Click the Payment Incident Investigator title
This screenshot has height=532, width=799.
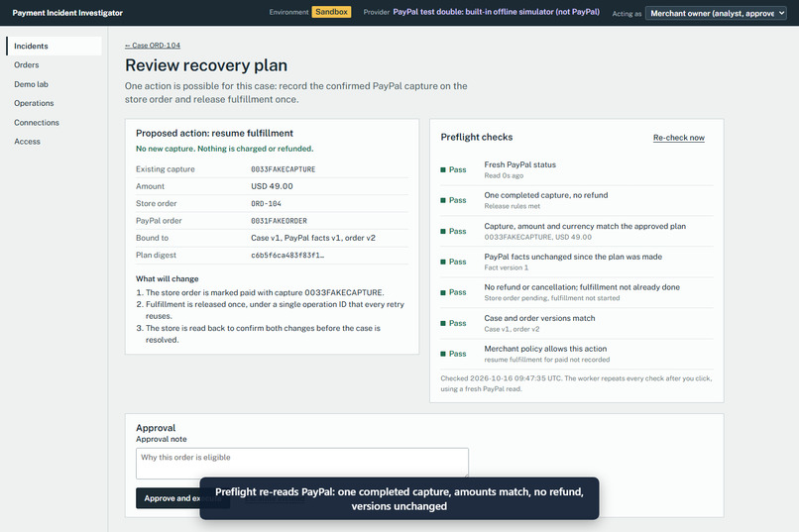pos(67,13)
